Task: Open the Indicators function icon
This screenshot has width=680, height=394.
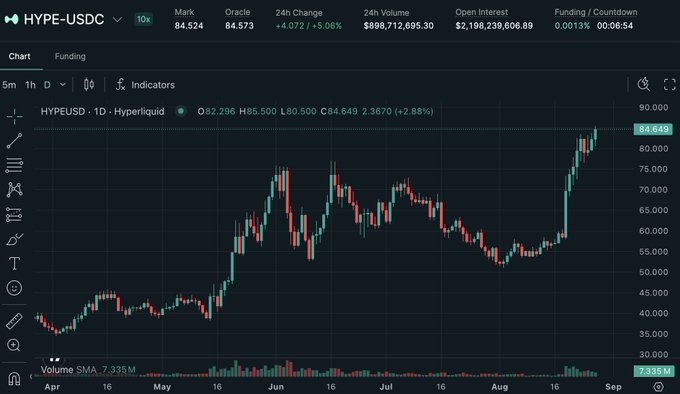Action: [120, 85]
